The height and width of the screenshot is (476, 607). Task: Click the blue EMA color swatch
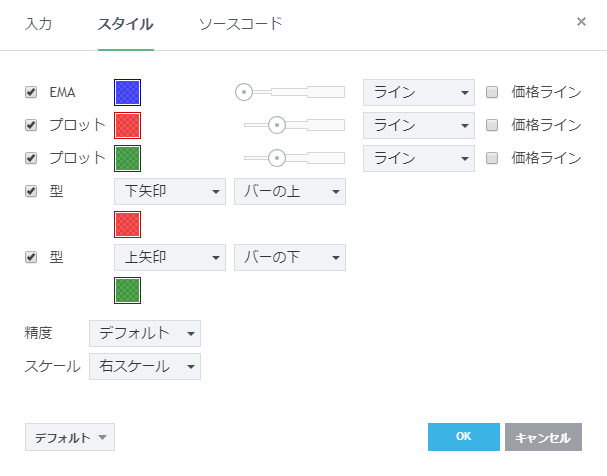(128, 93)
